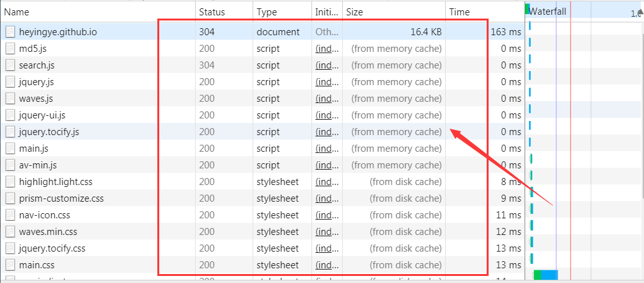This screenshot has height=283, width=644.
Task: Click the file icon next to search.js
Action: pyautogui.click(x=10, y=65)
